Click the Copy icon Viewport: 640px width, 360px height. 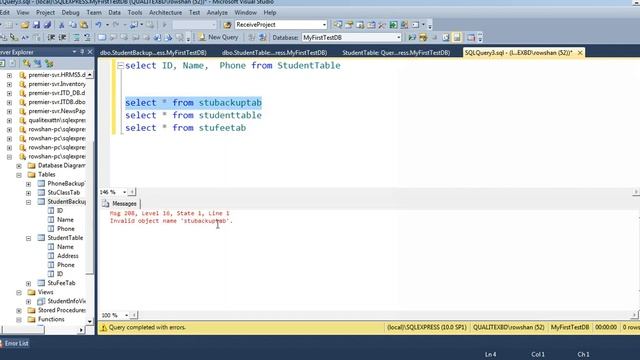coord(73,25)
